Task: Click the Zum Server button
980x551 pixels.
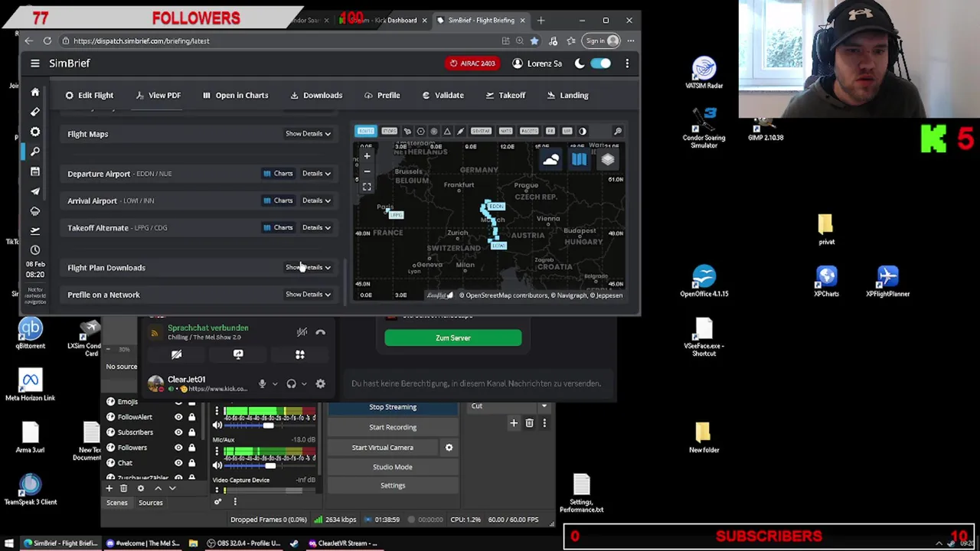Action: [452, 338]
